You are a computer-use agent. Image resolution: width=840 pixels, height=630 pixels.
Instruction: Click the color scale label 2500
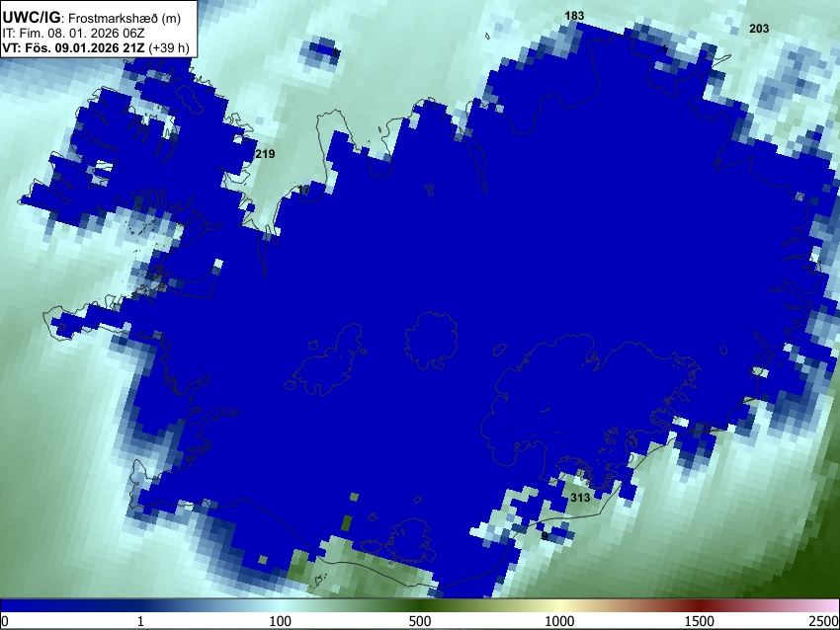click(825, 621)
